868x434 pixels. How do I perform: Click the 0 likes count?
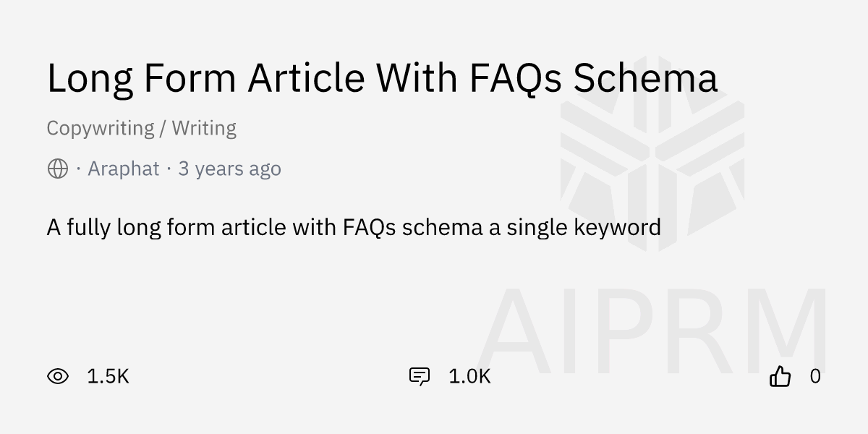click(x=815, y=376)
